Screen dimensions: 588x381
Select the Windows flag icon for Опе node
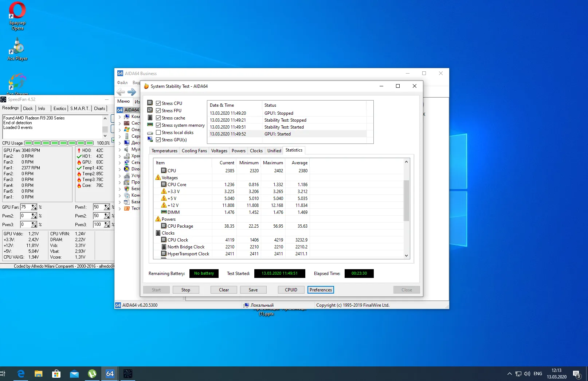point(127,130)
